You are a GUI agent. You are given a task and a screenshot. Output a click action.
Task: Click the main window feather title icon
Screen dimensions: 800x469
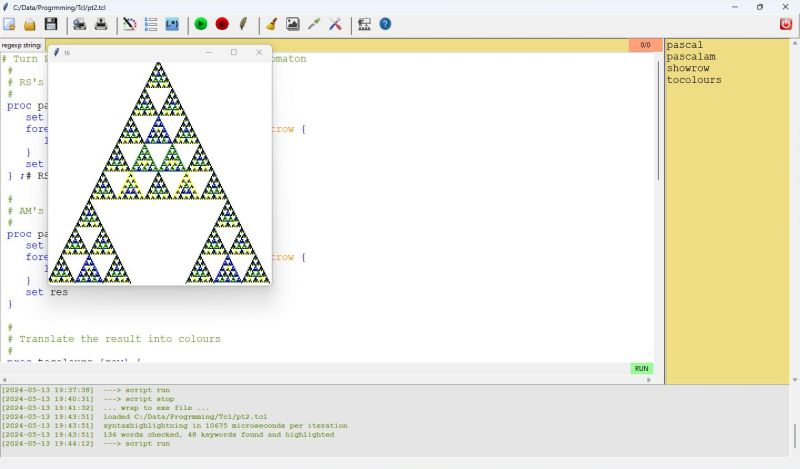tap(6, 7)
